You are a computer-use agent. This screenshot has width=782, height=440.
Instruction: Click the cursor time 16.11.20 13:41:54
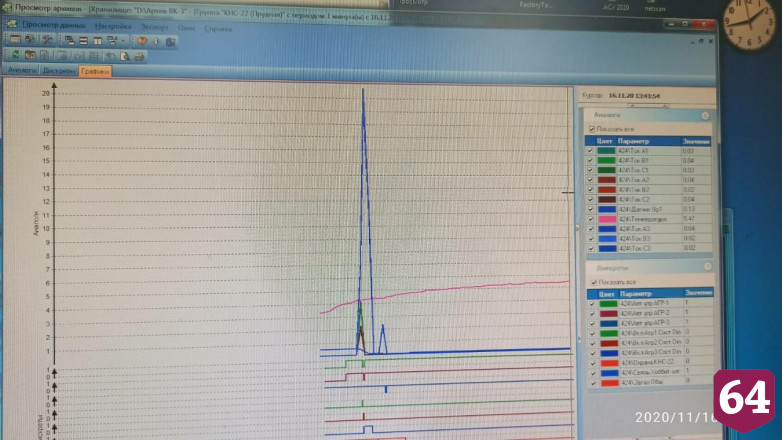[x=634, y=95]
